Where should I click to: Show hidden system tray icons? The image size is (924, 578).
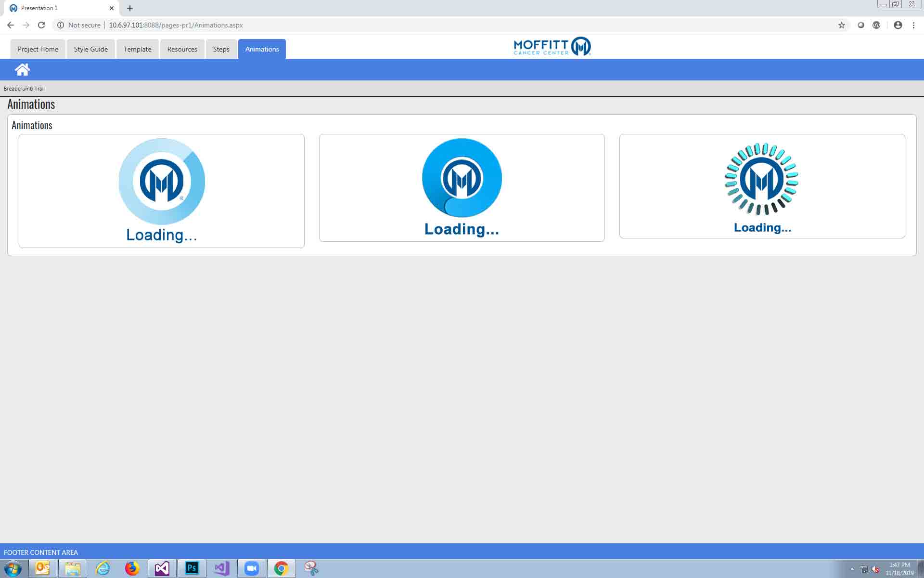(x=852, y=569)
